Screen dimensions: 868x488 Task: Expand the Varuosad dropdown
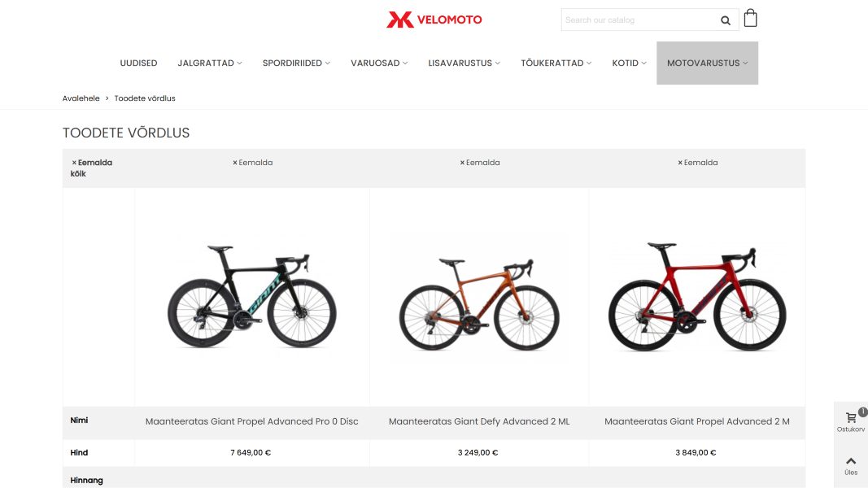pos(379,63)
